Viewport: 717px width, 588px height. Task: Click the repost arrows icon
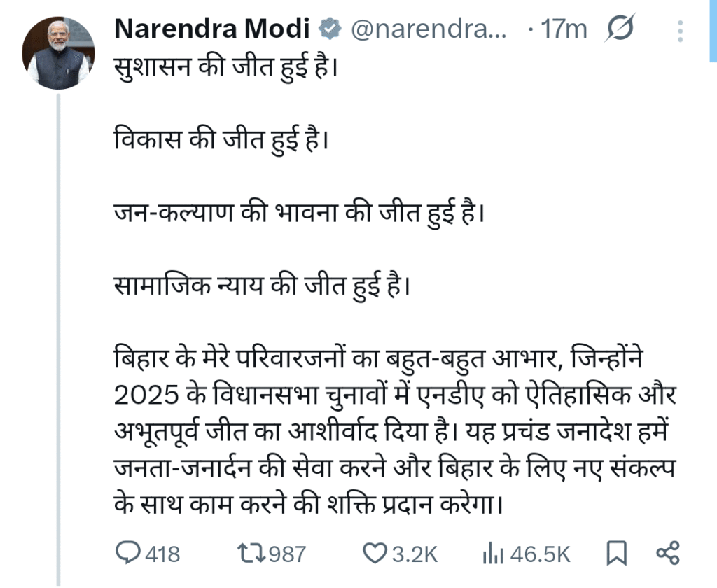click(251, 554)
